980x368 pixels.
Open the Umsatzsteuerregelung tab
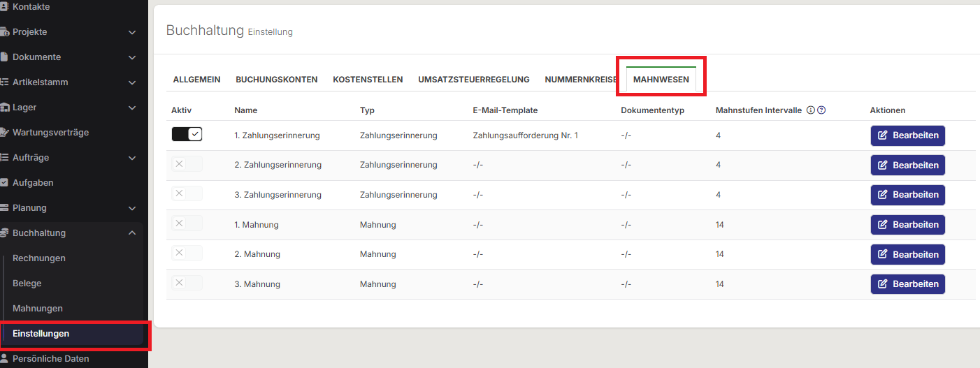point(473,80)
